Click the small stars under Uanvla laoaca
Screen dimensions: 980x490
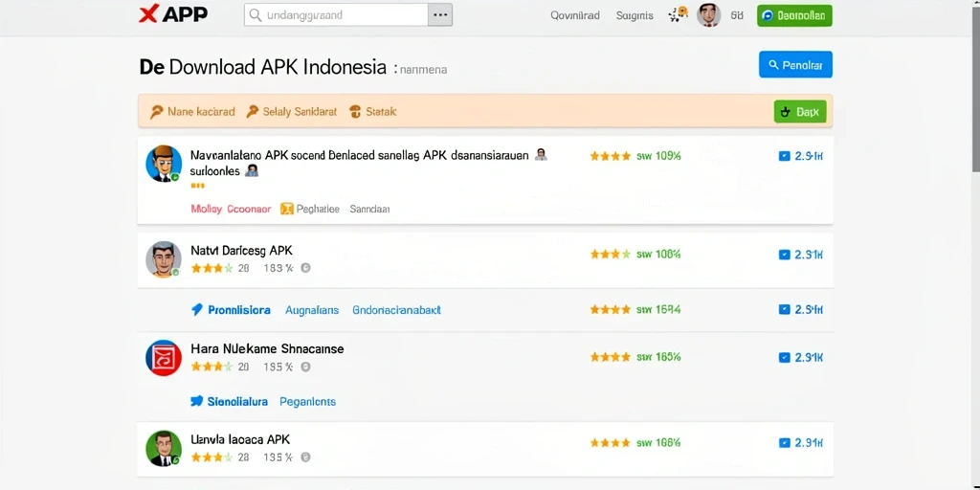click(212, 457)
